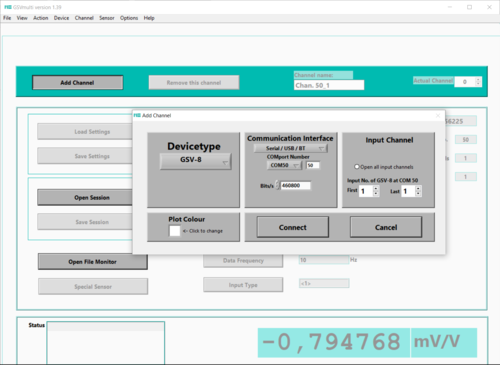Image resolution: width=500 pixels, height=365 pixels.
Task: Click the Status message box
Action: [106, 343]
